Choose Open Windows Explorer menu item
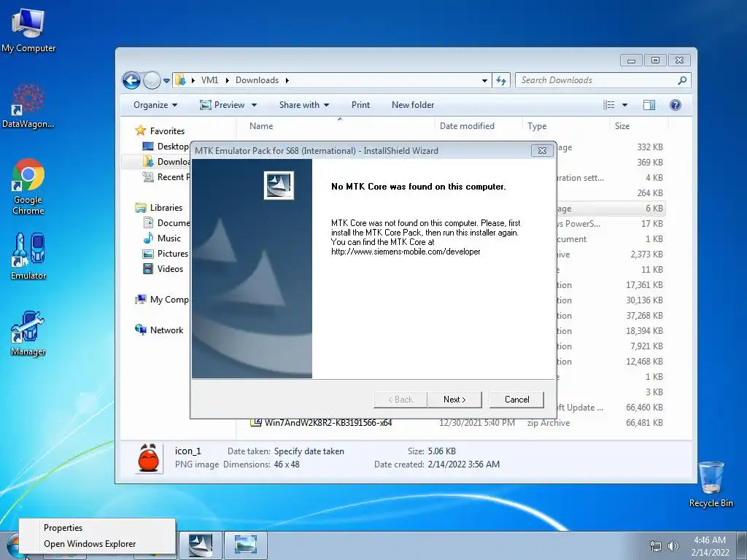The width and height of the screenshot is (747, 560). (x=90, y=544)
